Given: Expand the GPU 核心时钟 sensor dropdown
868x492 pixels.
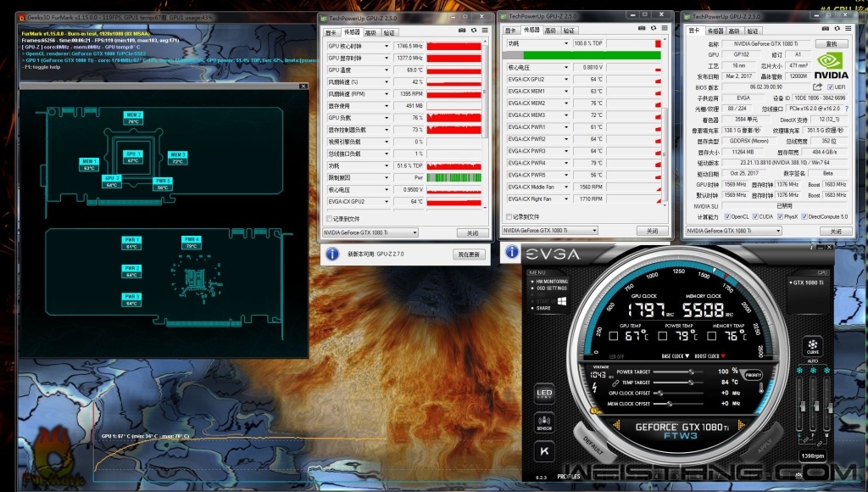Looking at the screenshot, I should coord(387,47).
